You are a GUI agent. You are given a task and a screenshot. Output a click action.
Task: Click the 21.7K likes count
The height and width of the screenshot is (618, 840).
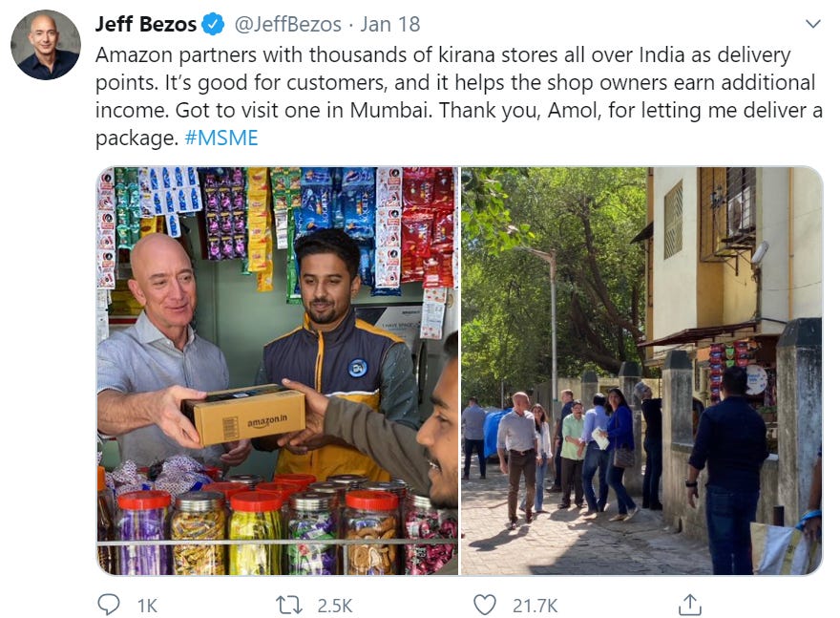click(x=535, y=606)
